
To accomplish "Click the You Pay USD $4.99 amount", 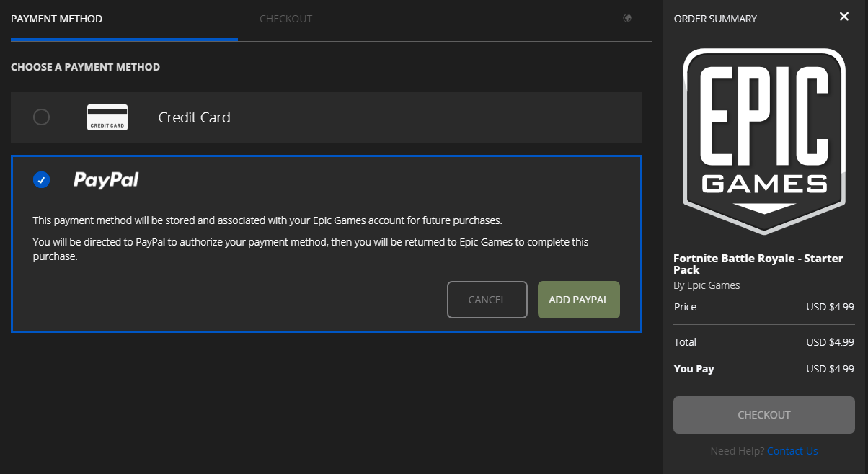I will click(830, 369).
